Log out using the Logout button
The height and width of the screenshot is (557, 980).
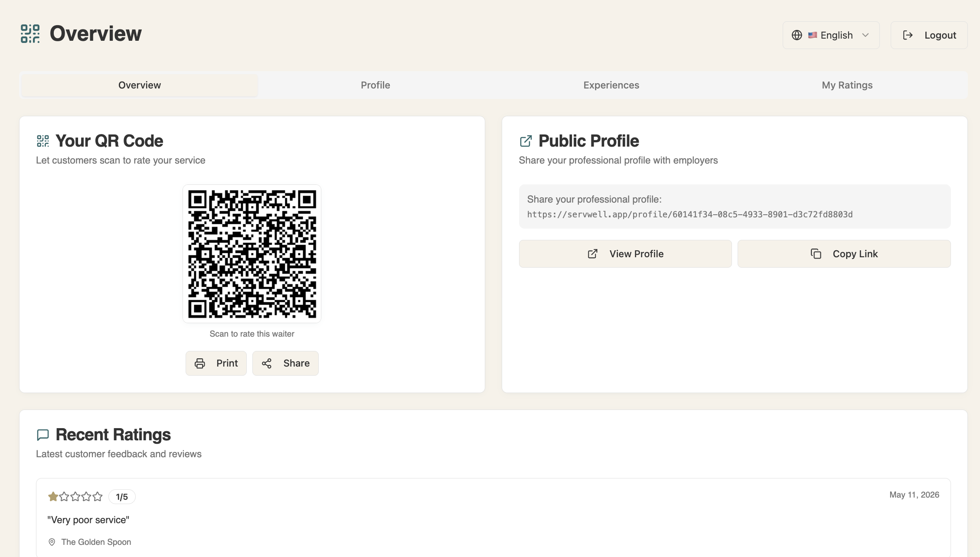(929, 35)
